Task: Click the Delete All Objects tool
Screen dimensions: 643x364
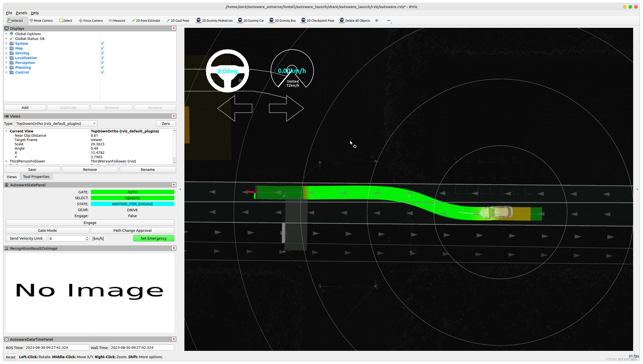Action: click(x=355, y=20)
